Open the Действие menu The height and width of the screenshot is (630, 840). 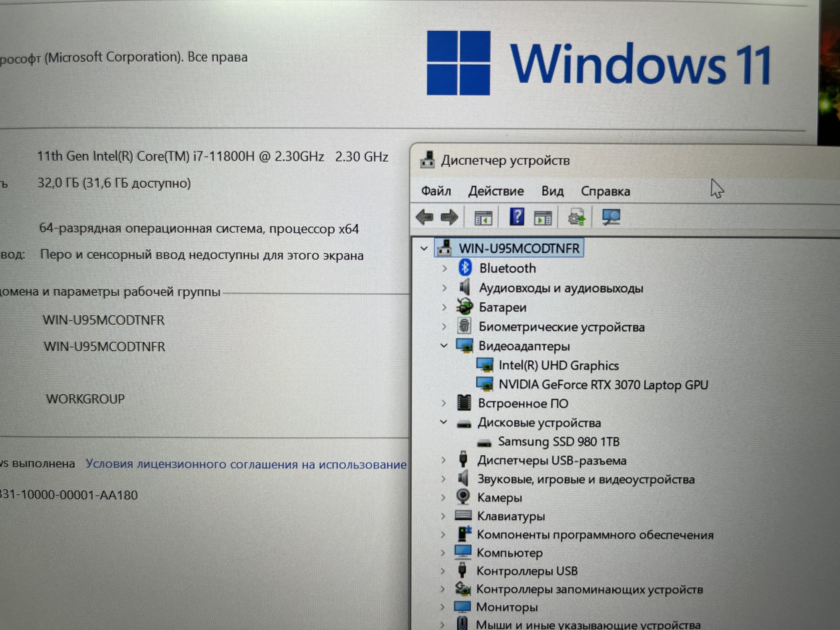[x=496, y=191]
